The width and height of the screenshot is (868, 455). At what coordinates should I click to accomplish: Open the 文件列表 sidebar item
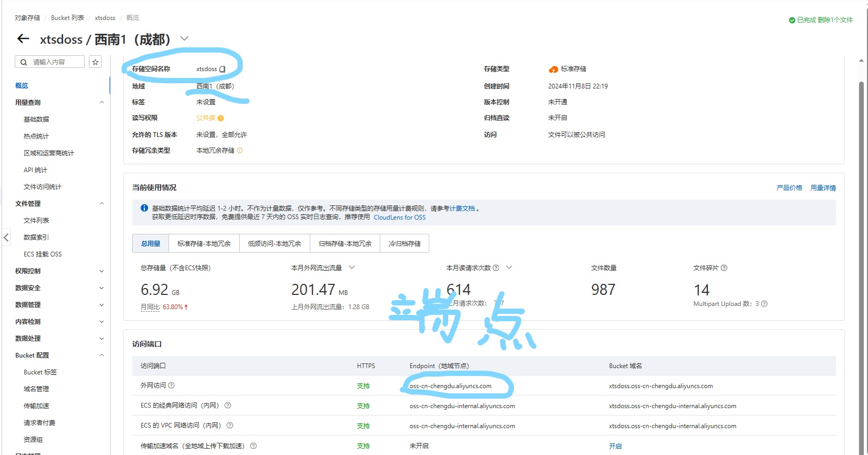pyautogui.click(x=36, y=221)
